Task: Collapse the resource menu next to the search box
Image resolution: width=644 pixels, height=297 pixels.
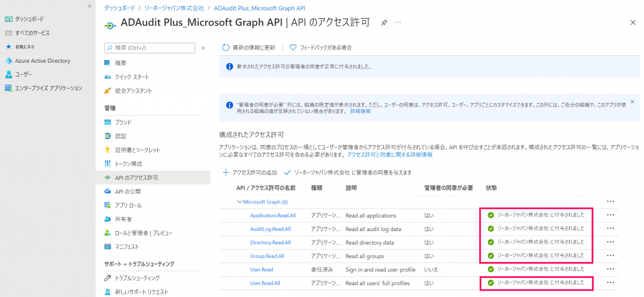Action: [203, 48]
